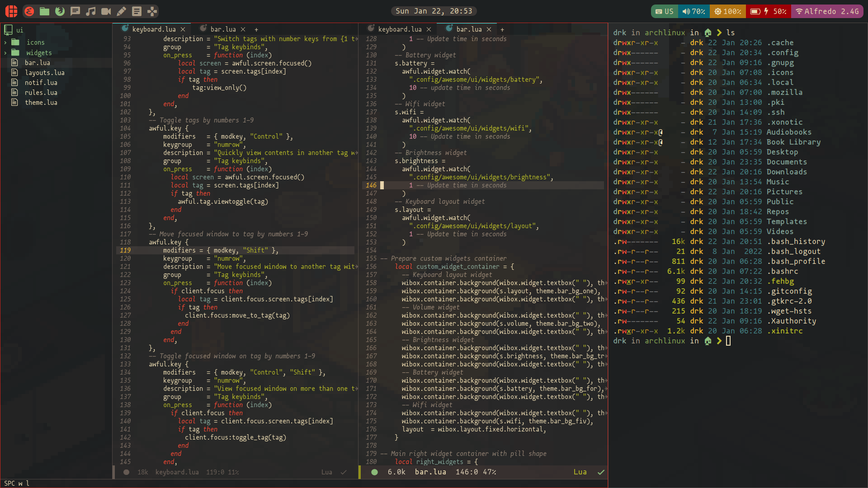Expand the widgets folder in sidebar
This screenshot has width=868, height=488.
[x=5, y=52]
